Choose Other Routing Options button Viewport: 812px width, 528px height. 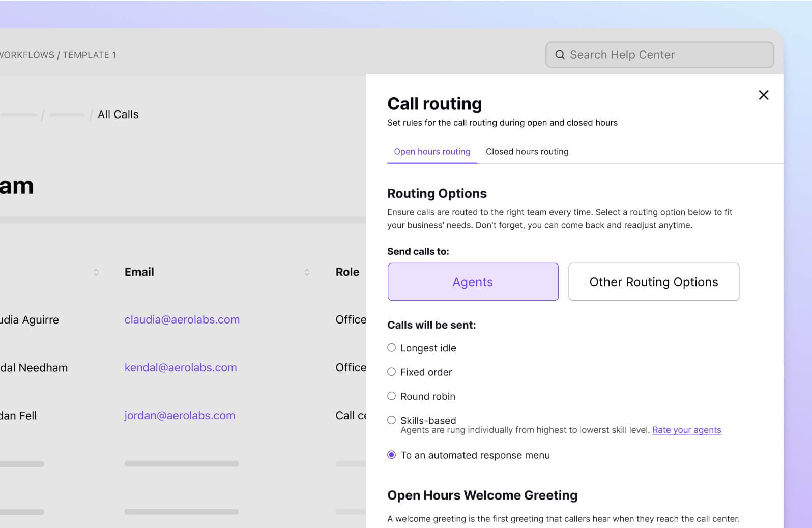tap(653, 282)
